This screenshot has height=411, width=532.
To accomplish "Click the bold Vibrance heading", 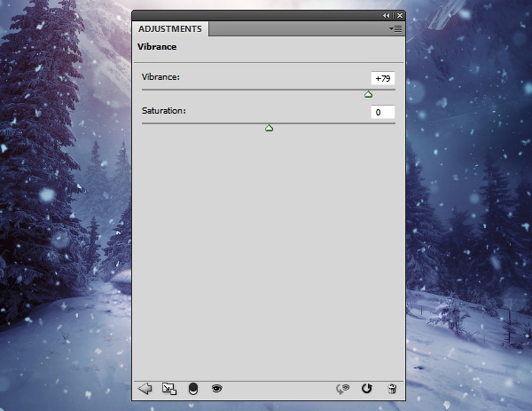I will pos(157,47).
